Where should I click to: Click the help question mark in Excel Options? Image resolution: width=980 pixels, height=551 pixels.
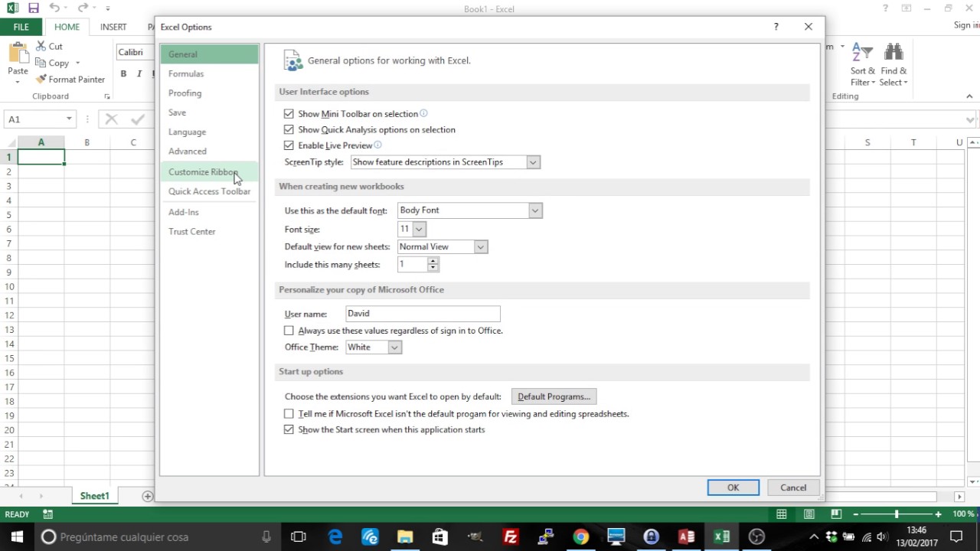(776, 27)
